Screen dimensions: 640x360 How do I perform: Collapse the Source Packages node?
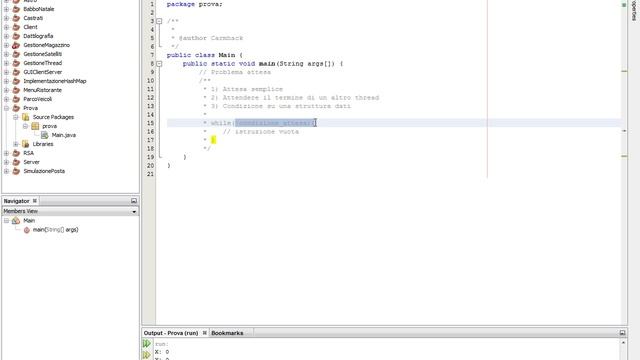(16, 117)
